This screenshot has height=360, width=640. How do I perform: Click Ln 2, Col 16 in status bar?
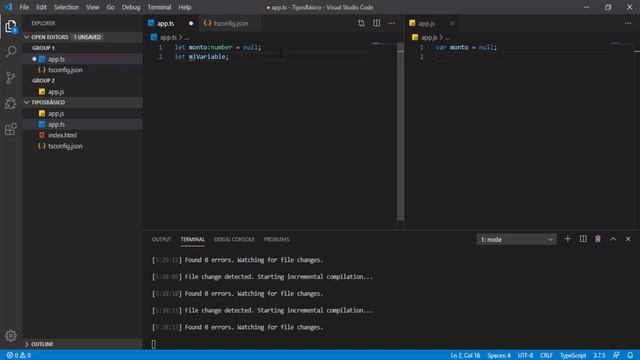(465, 356)
